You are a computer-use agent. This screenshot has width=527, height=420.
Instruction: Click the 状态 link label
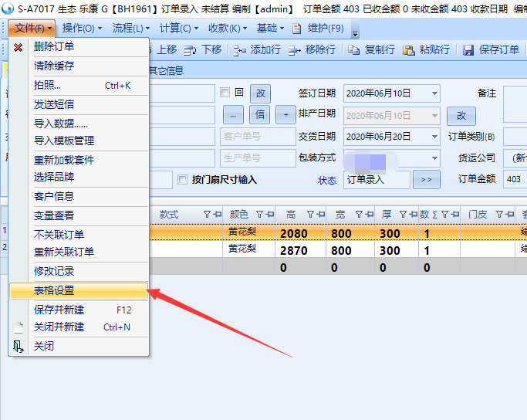[x=327, y=180]
